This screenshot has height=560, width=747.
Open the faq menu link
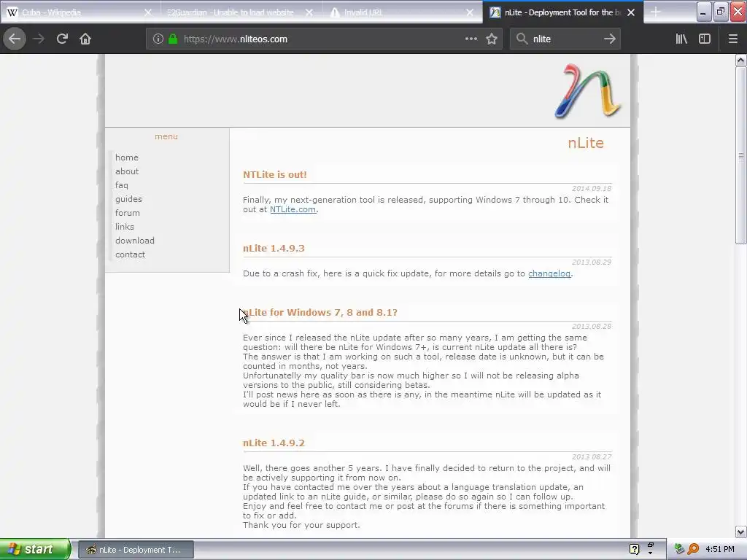122,185
